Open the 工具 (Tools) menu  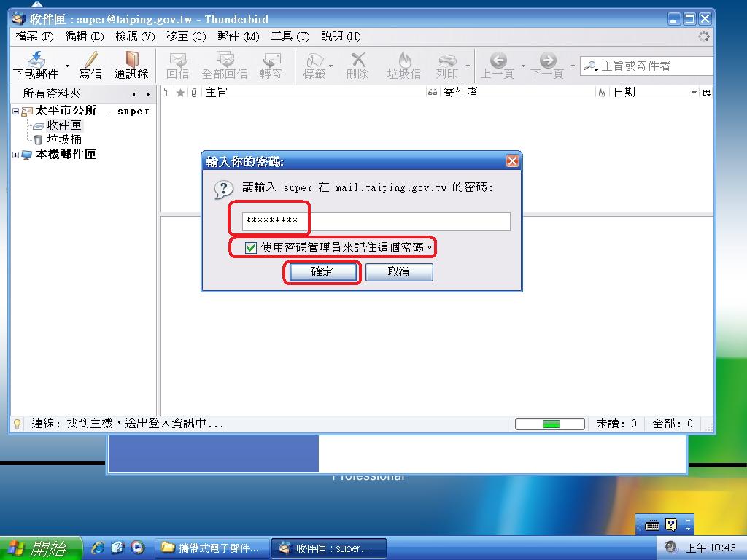tap(290, 36)
